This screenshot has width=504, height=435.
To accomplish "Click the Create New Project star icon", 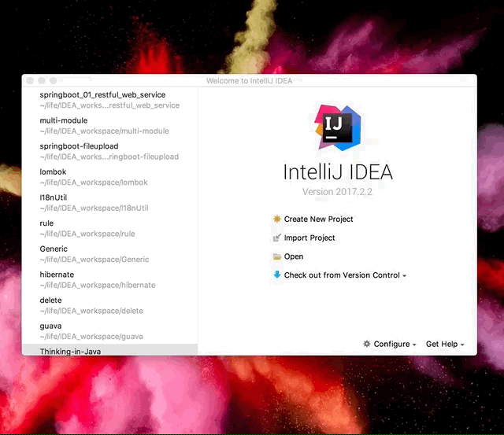I will click(276, 219).
